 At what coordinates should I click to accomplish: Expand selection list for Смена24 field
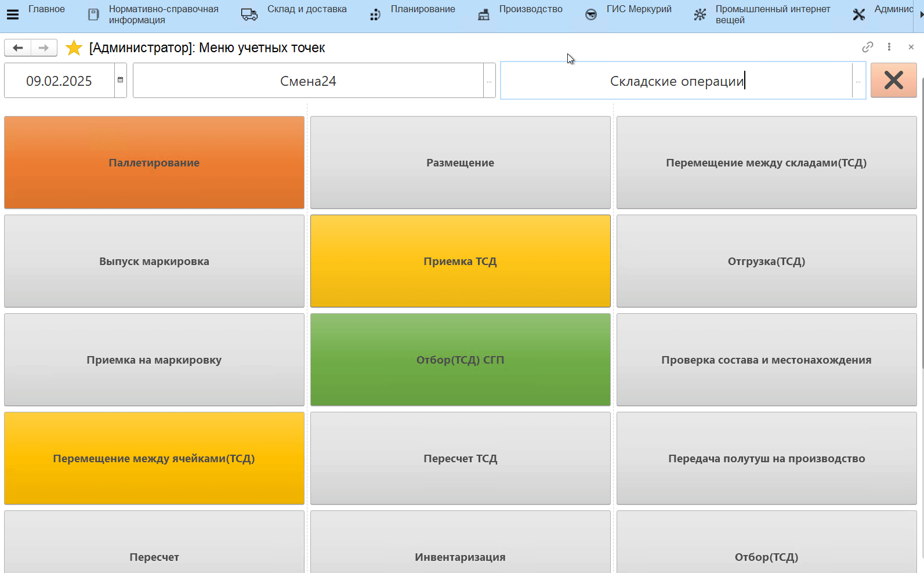pyautogui.click(x=489, y=81)
